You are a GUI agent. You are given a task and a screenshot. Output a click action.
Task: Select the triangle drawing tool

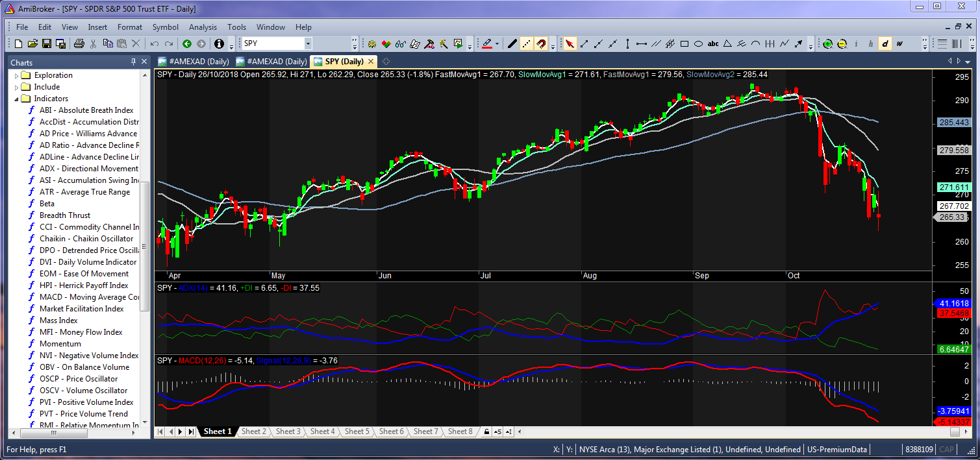click(x=727, y=44)
